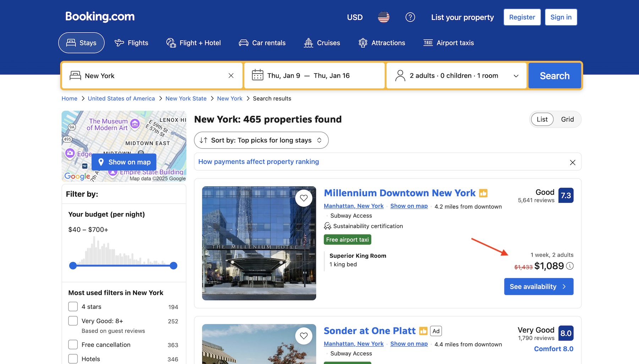Click the US flag language icon
This screenshot has height=364, width=639.
tap(383, 17)
